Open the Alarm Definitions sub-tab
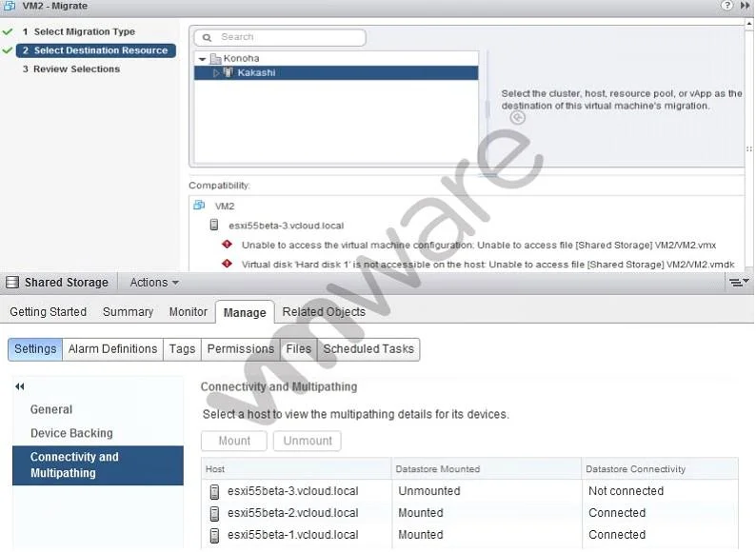Viewport: 756px width, 552px height. 112,349
